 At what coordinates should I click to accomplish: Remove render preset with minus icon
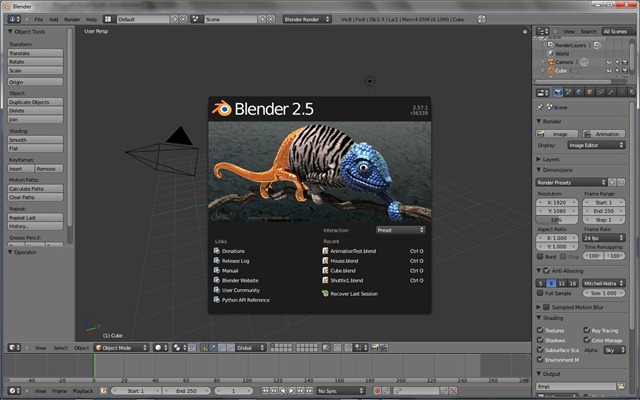(621, 182)
